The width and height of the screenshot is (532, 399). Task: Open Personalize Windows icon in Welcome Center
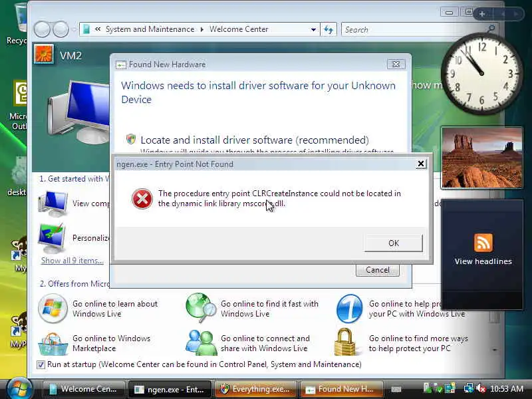pyautogui.click(x=52, y=238)
